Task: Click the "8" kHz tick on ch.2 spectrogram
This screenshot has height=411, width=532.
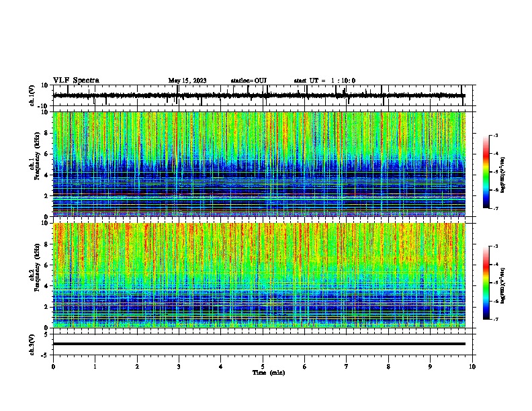Action: (x=47, y=244)
